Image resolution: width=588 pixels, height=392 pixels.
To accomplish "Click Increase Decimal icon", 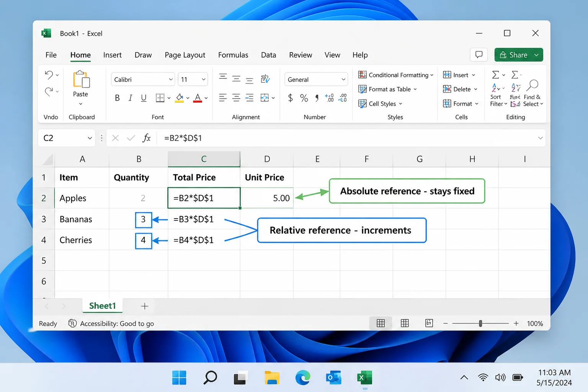I will pyautogui.click(x=329, y=98).
